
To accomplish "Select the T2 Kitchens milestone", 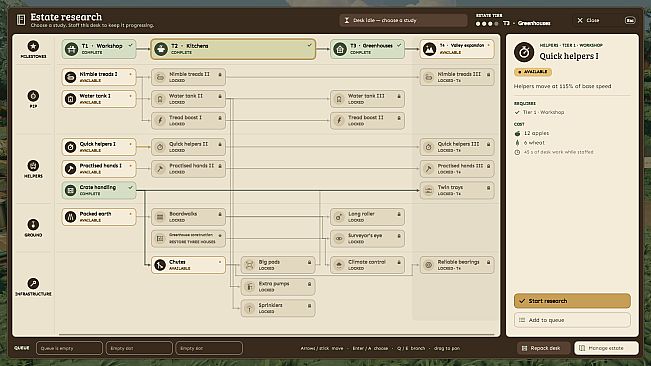I will pos(233,49).
